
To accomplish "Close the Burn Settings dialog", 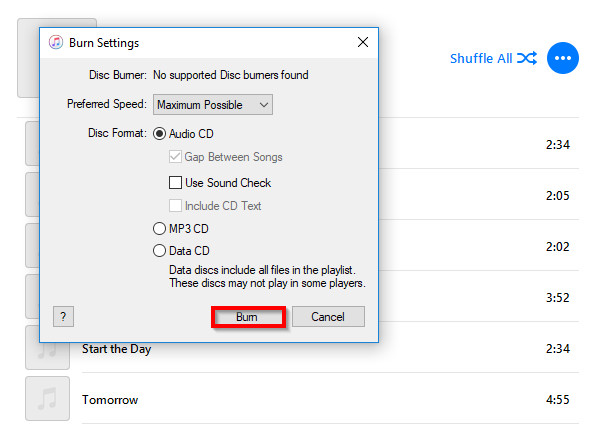I will (x=362, y=43).
